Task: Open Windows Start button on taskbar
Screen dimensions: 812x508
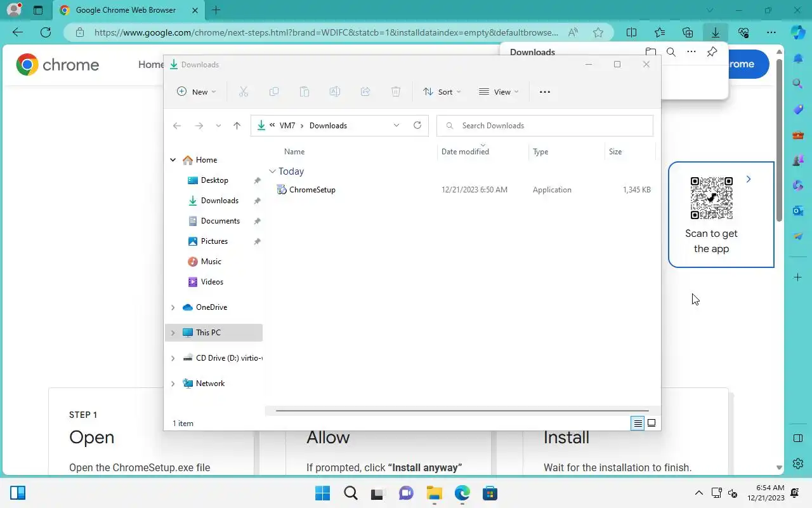Action: tap(322, 493)
